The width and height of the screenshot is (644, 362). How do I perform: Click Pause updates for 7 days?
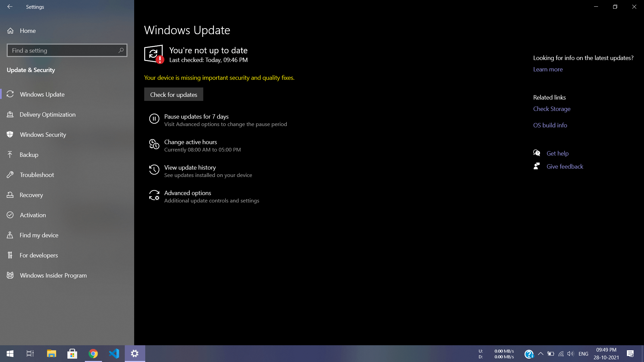pyautogui.click(x=218, y=120)
